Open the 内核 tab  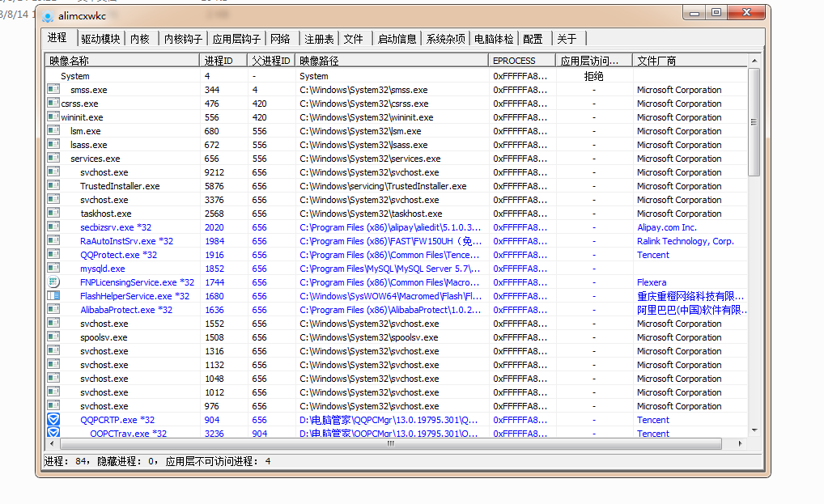(x=140, y=39)
